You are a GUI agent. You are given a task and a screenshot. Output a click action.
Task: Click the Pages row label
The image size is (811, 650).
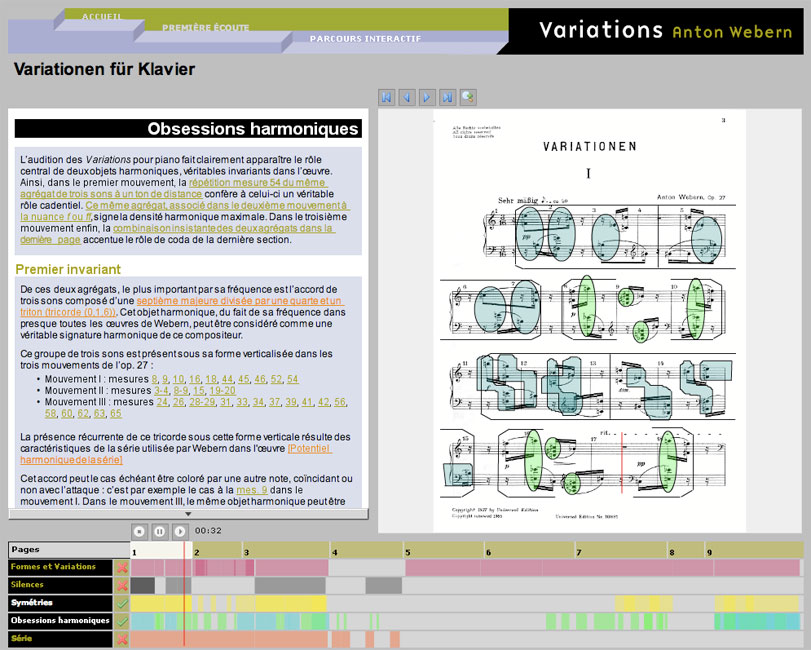point(69,550)
